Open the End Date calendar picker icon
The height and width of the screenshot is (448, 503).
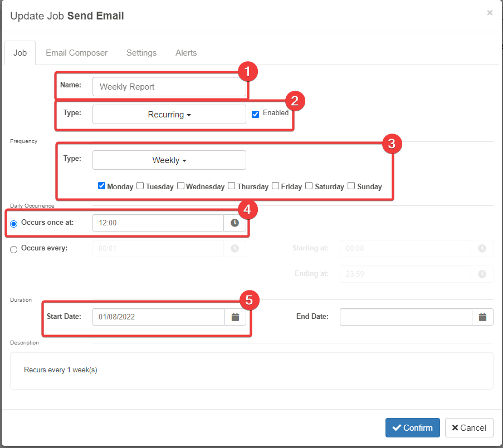482,317
